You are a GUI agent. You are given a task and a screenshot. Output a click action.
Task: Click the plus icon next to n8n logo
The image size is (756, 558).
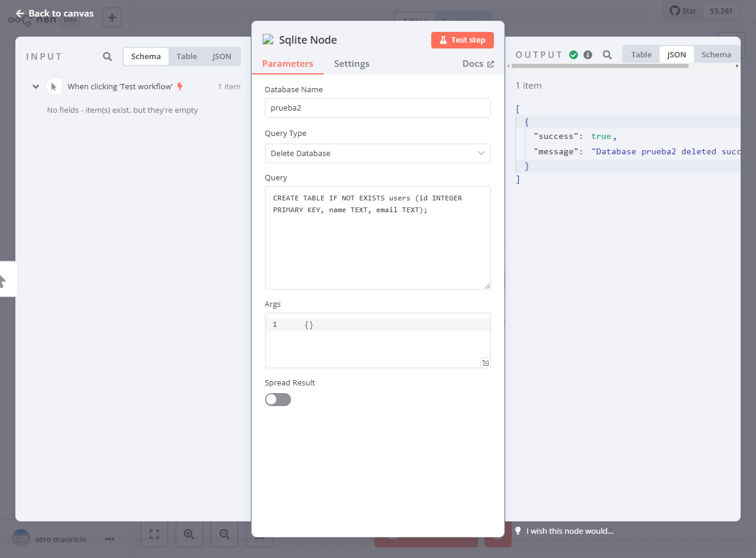112,17
